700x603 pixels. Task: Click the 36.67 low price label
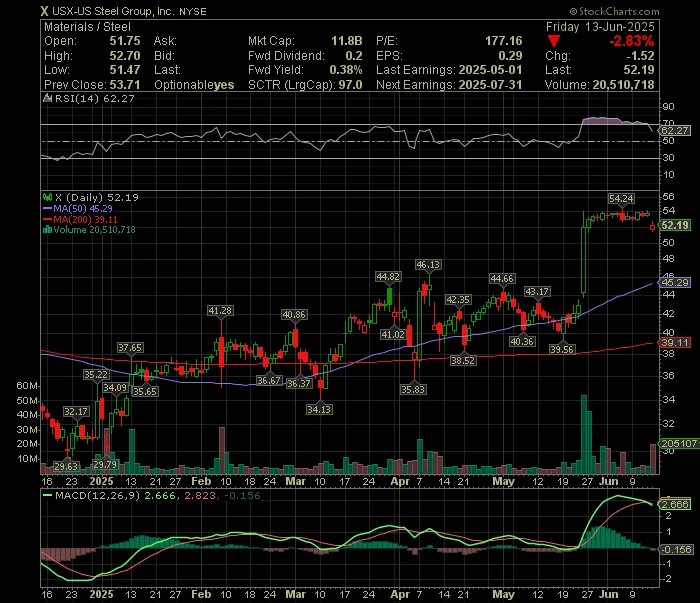tap(269, 381)
